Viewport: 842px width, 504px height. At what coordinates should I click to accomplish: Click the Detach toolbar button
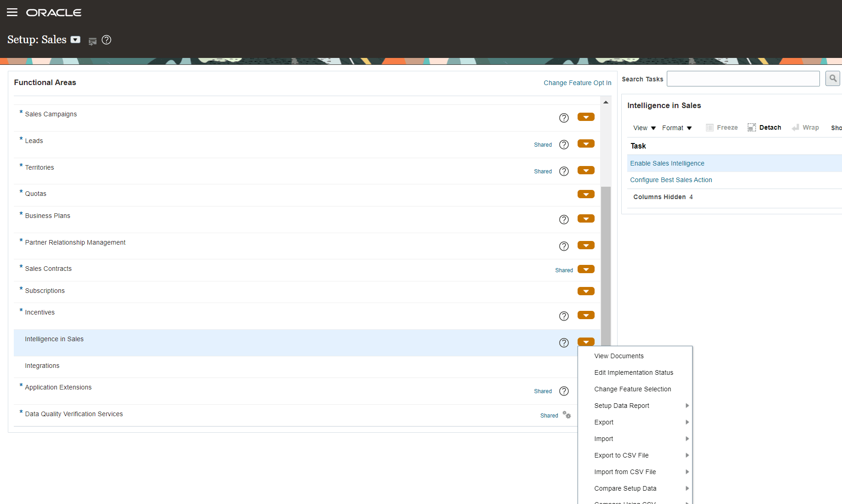(x=764, y=127)
